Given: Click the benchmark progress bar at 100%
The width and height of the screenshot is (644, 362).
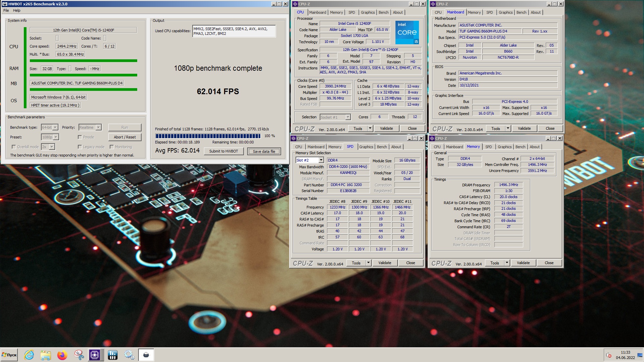Looking at the screenshot, I should 208,136.
